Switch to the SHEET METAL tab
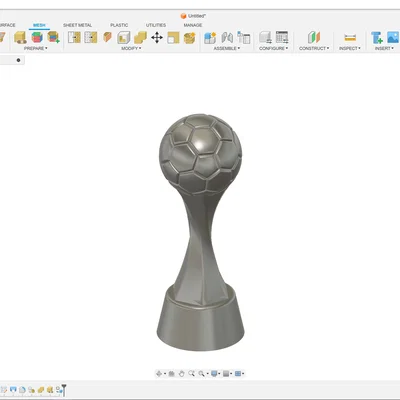The height and width of the screenshot is (400, 400). (x=77, y=25)
